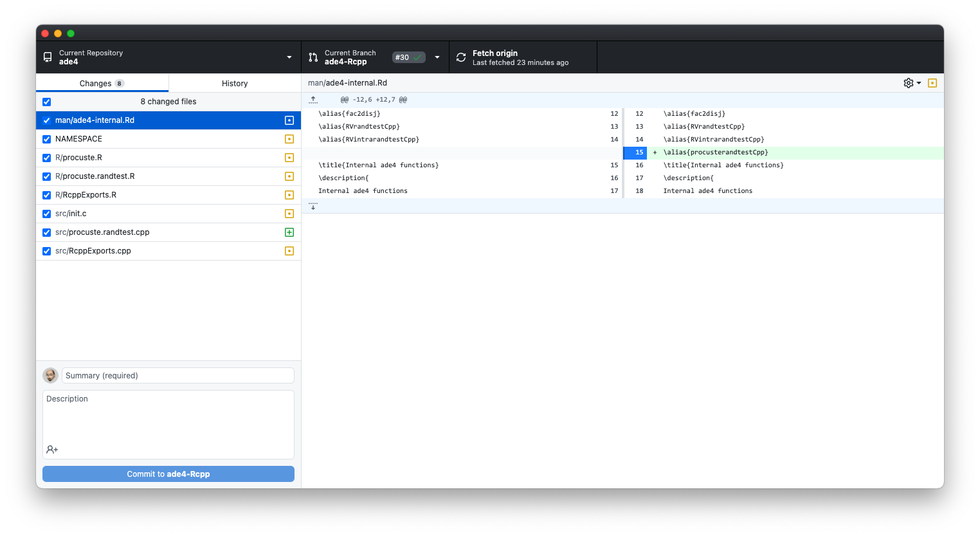Uncheck the R/RcppExports.R checkbox
This screenshot has height=536, width=980.
coord(46,195)
